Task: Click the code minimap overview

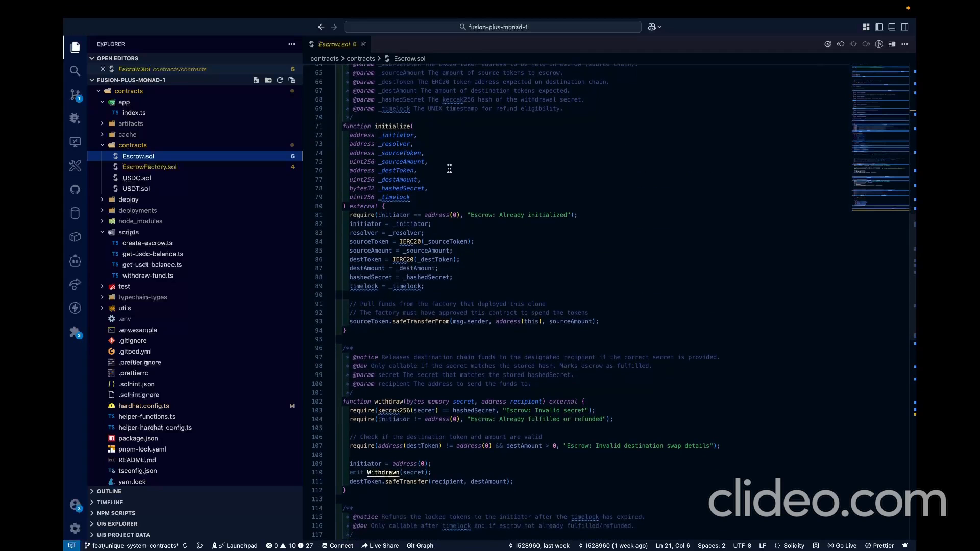Action: click(880, 138)
